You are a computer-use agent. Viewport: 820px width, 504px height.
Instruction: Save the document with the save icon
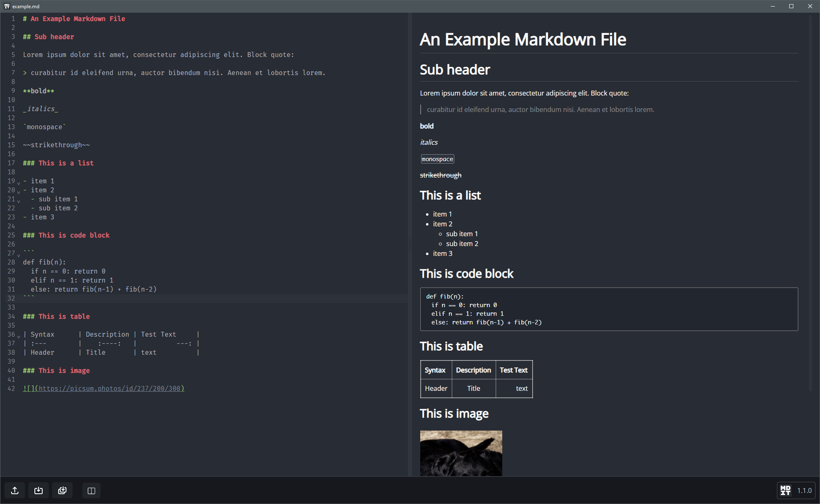pos(38,490)
